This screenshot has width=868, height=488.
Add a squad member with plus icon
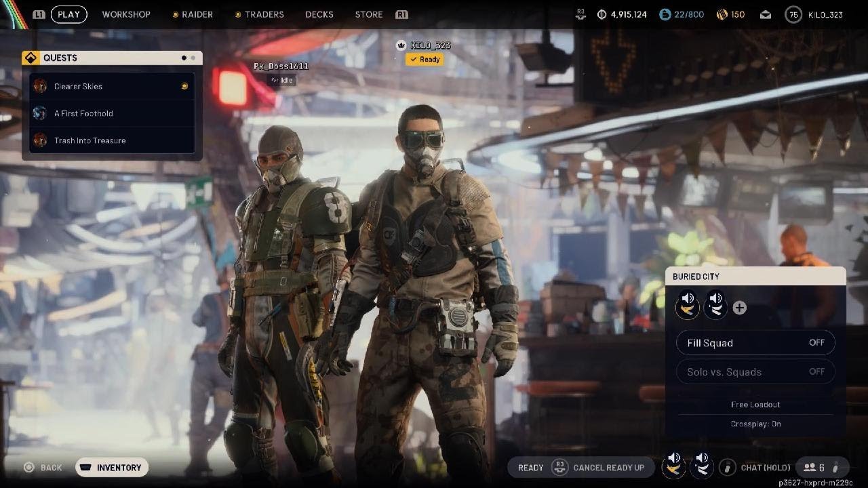pos(740,308)
